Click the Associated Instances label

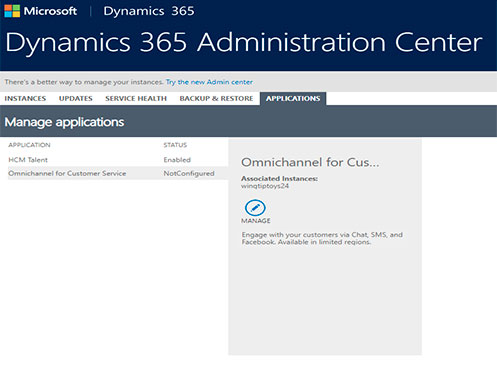pos(279,179)
